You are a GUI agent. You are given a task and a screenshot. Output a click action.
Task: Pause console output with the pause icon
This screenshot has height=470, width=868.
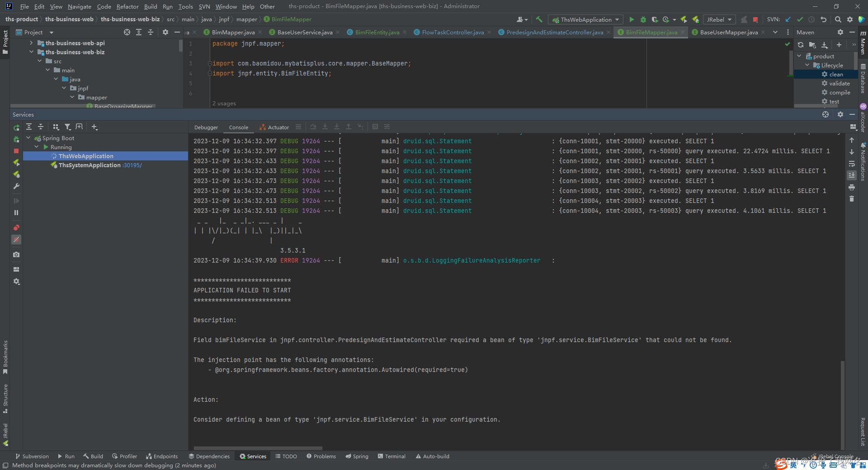pos(16,212)
